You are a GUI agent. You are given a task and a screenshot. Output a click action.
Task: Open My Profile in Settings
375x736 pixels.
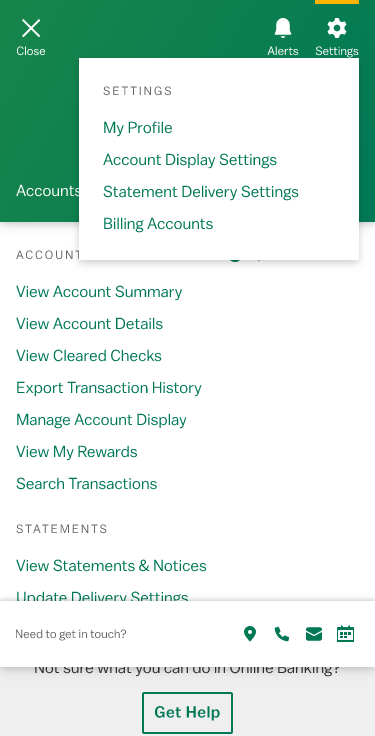click(138, 128)
